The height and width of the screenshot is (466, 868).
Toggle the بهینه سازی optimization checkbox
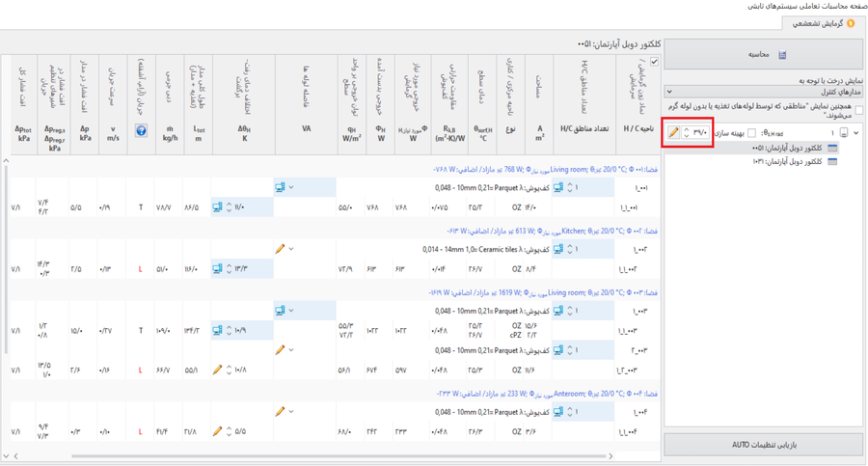click(752, 133)
